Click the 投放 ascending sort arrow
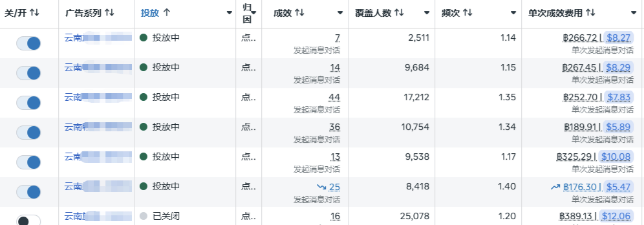 (x=167, y=12)
